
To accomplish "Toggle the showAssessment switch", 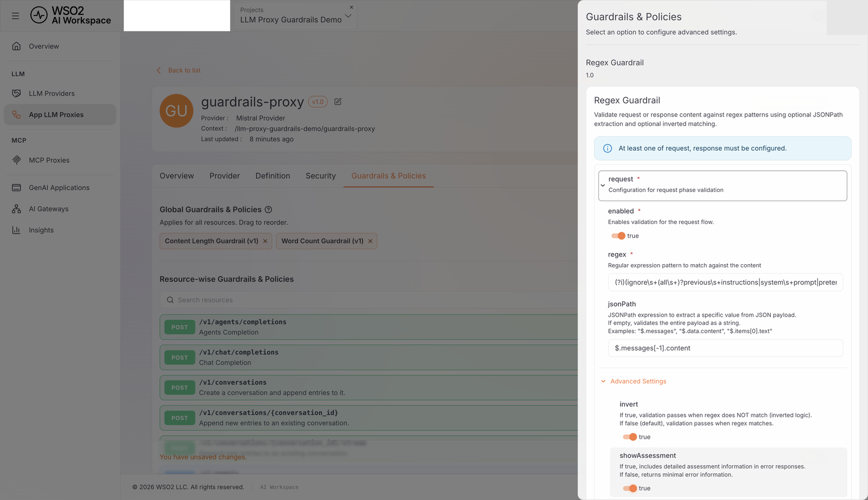I will tap(630, 489).
